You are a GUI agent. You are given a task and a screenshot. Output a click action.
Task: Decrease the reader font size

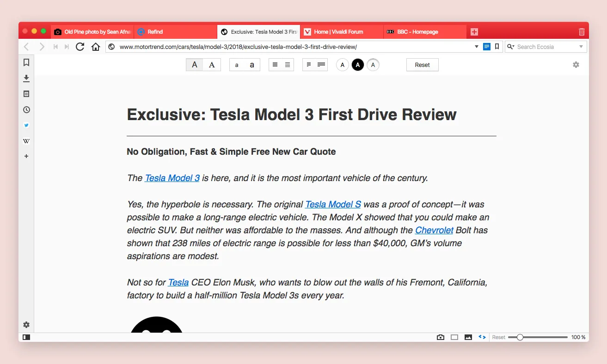(x=237, y=65)
